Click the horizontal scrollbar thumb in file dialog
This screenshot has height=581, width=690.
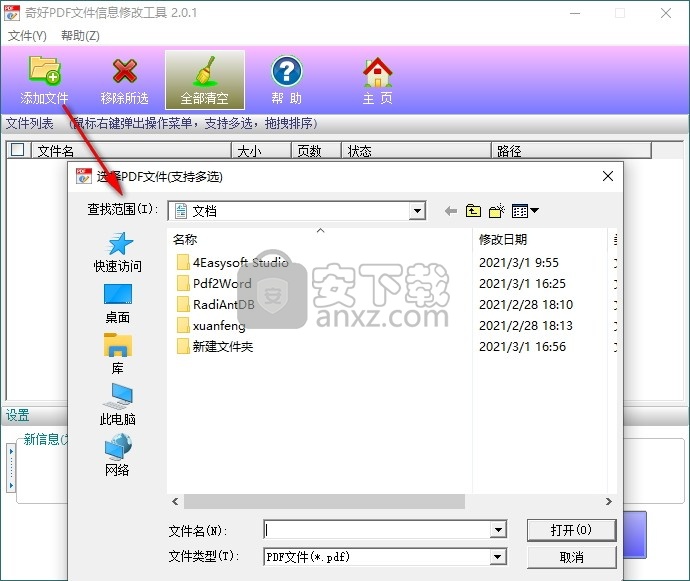pos(324,501)
